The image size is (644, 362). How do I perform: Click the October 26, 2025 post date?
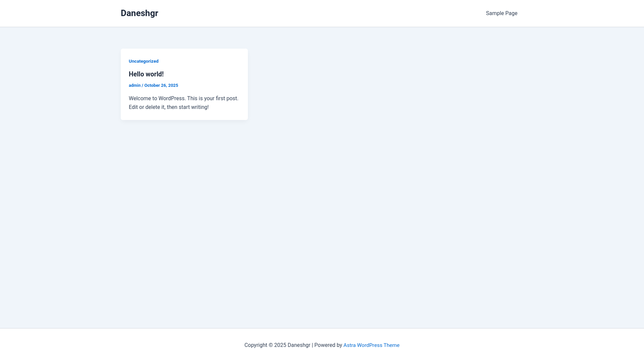click(161, 85)
